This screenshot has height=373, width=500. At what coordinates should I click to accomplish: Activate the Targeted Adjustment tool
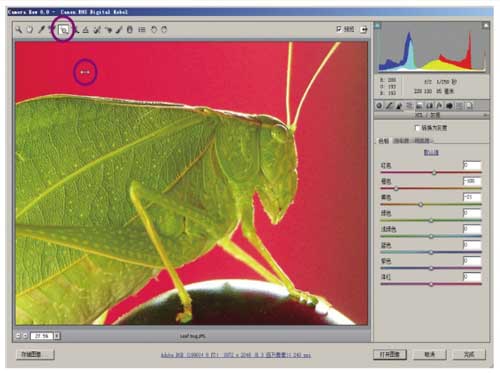tap(63, 30)
